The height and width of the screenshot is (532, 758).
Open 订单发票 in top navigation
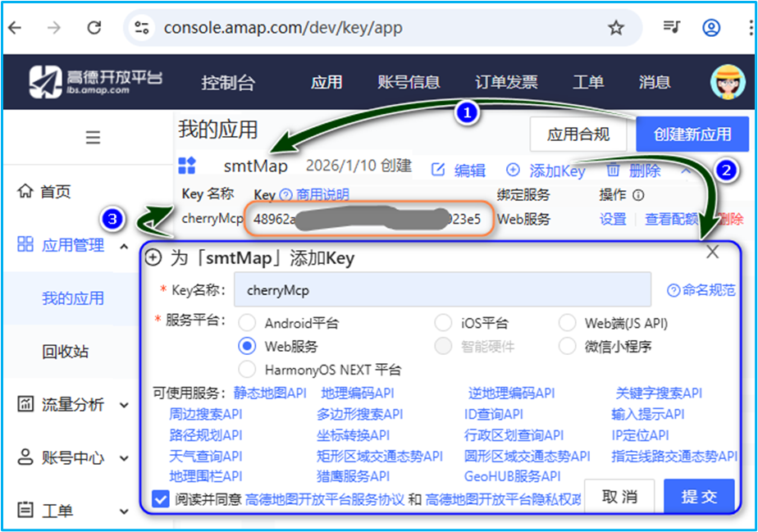coord(506,82)
